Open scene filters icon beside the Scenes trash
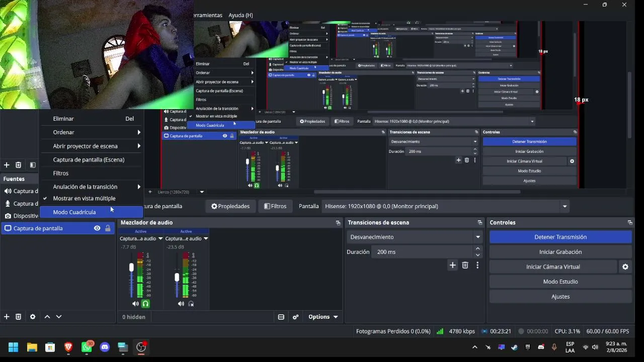This screenshot has width=644, height=362. tap(33, 165)
